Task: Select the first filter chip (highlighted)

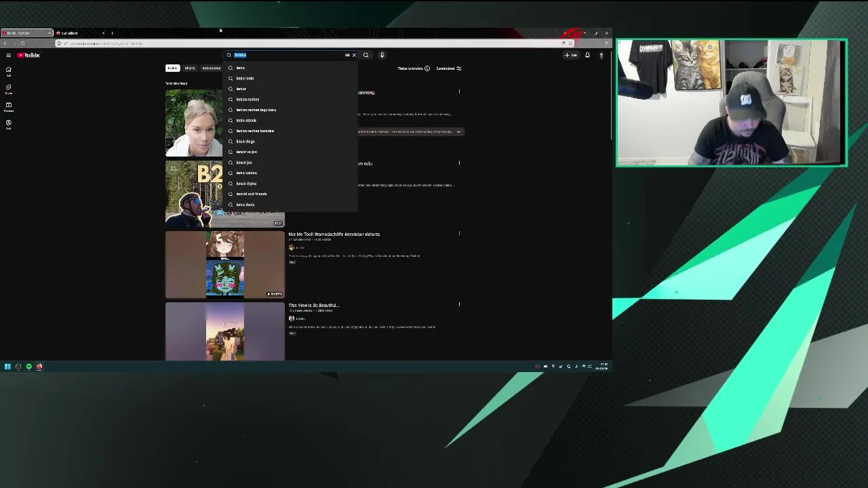Action: point(173,68)
